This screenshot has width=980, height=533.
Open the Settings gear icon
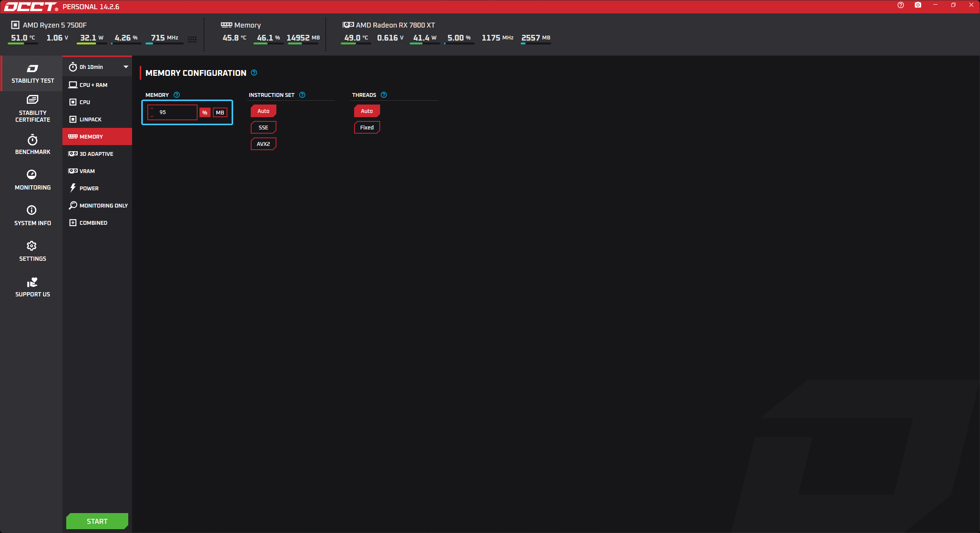point(32,246)
